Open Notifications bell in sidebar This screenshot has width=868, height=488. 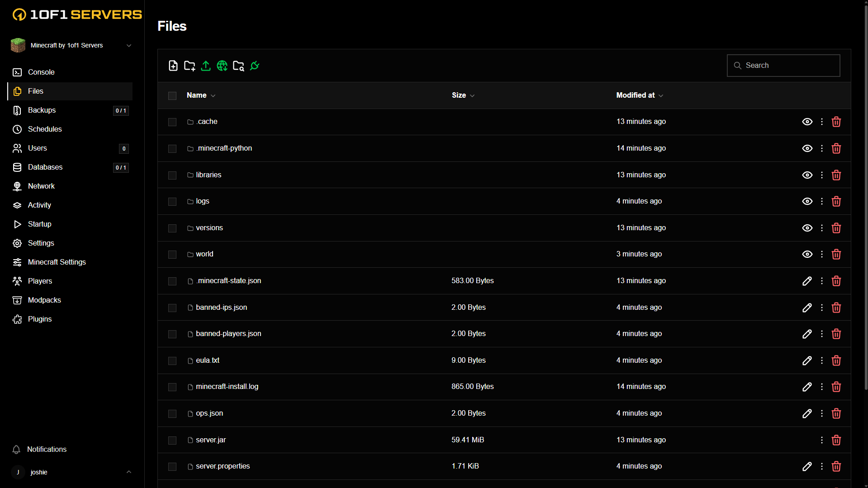tap(16, 449)
